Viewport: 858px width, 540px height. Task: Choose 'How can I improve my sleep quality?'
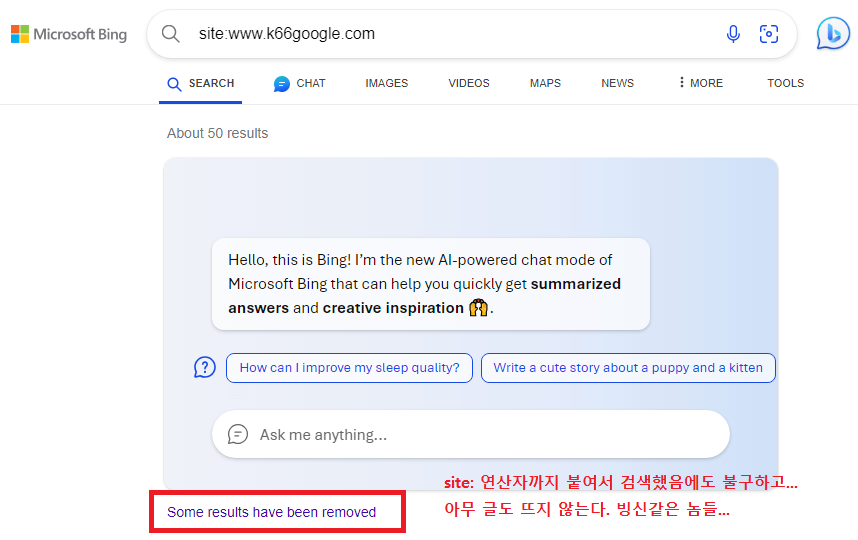tap(349, 368)
